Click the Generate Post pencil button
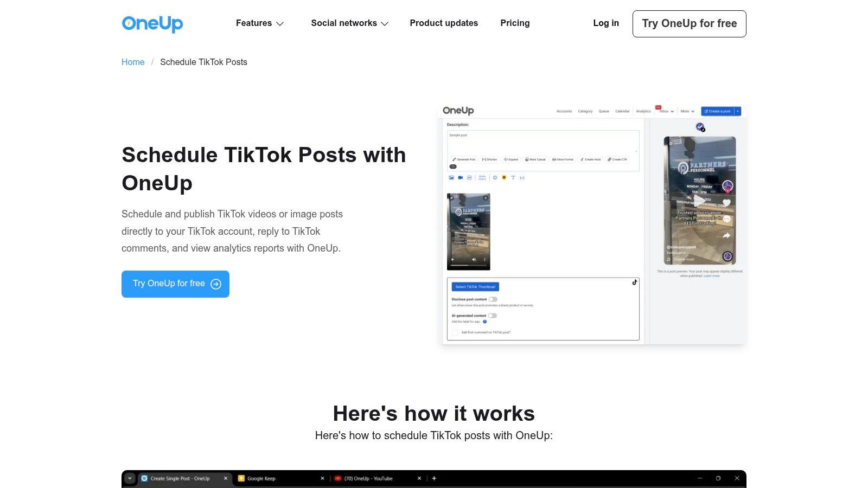 [464, 159]
